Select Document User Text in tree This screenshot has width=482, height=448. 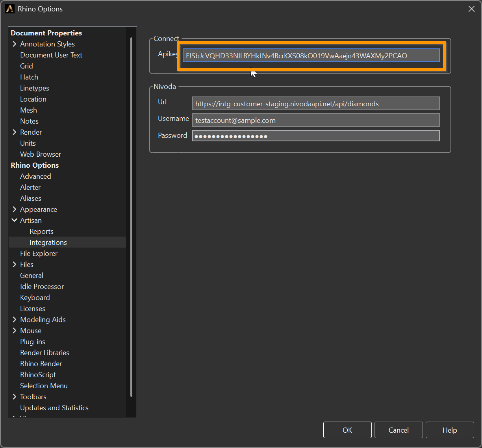51,55
